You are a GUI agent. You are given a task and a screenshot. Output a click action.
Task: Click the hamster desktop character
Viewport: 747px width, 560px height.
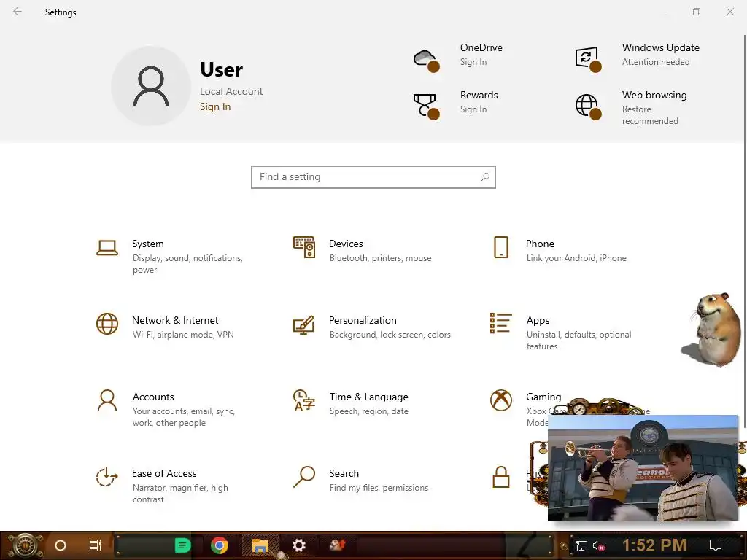713,329
